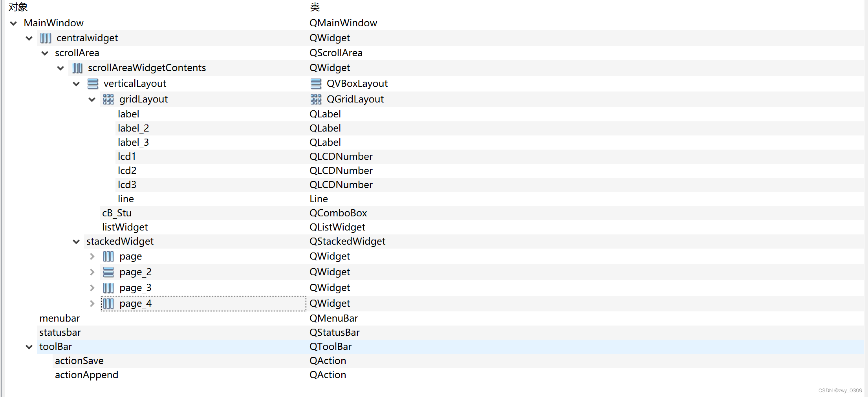Click the layout icon beside page_4
This screenshot has width=868, height=397.
(108, 304)
